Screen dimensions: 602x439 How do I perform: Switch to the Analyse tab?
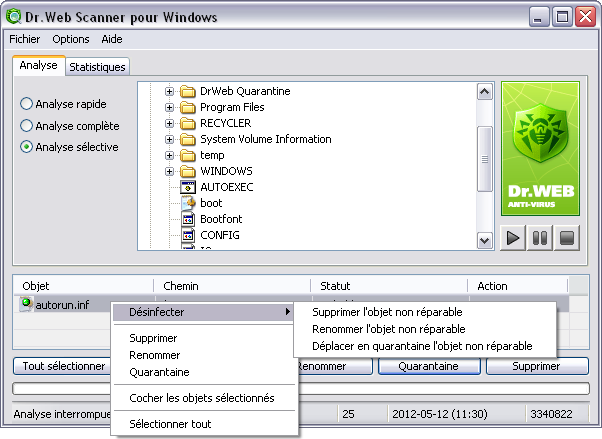[38, 65]
